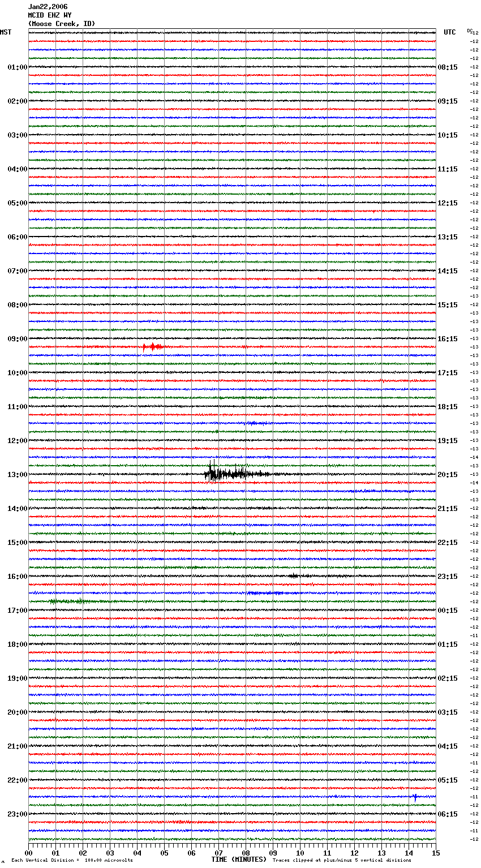Click the blue spike near 22:30 trace end
The image size is (481, 868).
click(415, 797)
